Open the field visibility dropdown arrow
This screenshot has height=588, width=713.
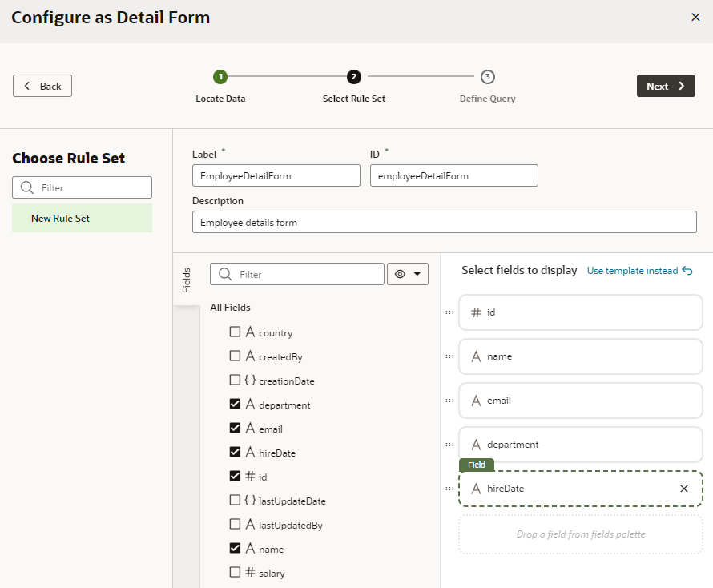[416, 274]
